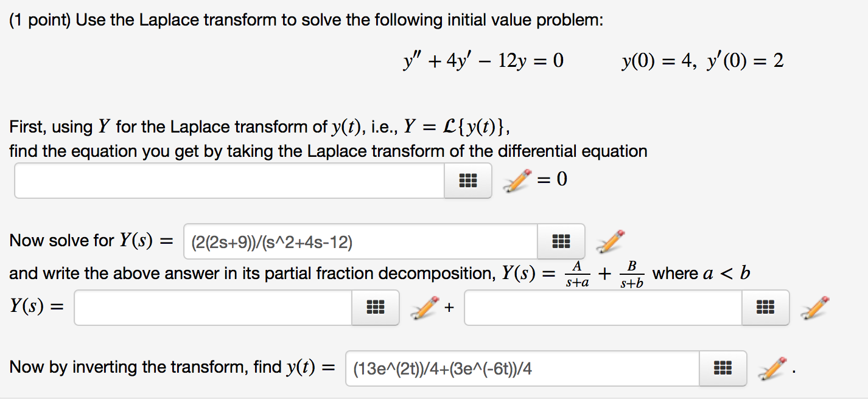
Task: Click the first empty partial fraction input box
Action: (x=213, y=308)
